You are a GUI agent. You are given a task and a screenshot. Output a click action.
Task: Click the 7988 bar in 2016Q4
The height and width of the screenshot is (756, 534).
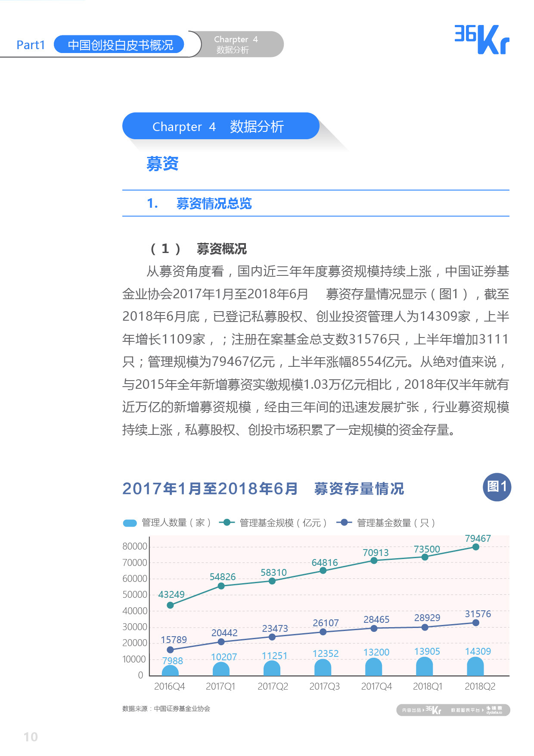click(170, 670)
